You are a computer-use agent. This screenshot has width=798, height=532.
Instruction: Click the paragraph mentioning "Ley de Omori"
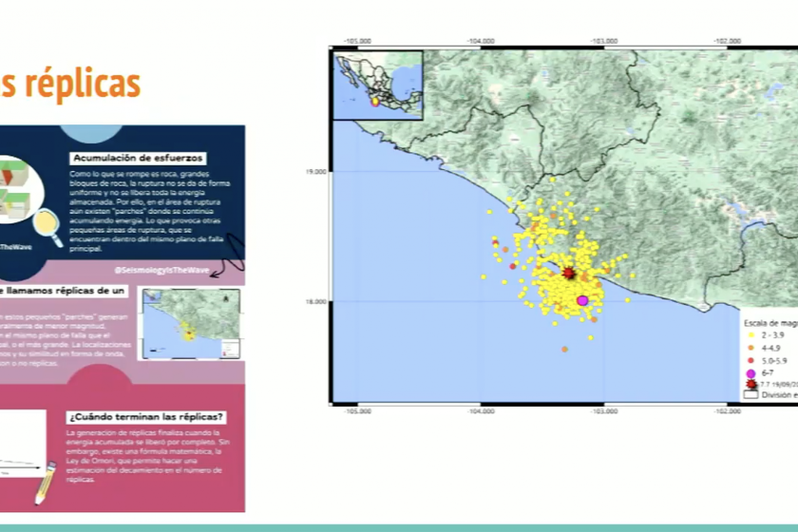(147, 456)
